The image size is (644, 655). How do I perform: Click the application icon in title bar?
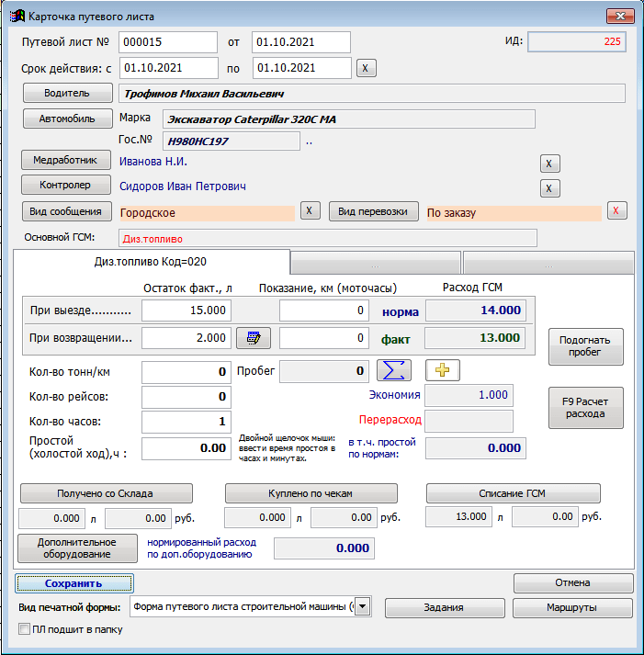[17, 17]
